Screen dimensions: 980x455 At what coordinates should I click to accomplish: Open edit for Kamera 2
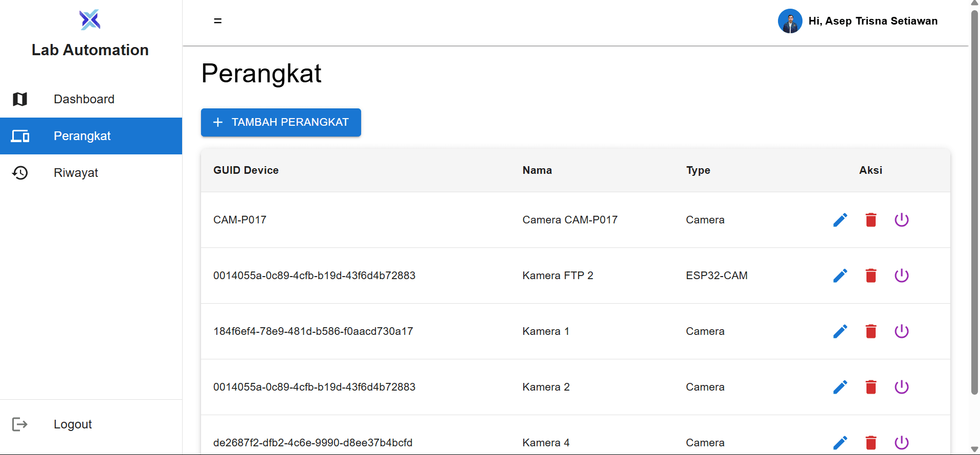pyautogui.click(x=840, y=387)
